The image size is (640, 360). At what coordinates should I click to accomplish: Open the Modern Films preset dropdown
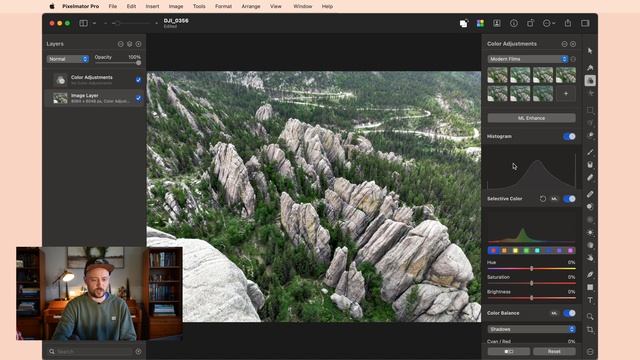(528, 59)
